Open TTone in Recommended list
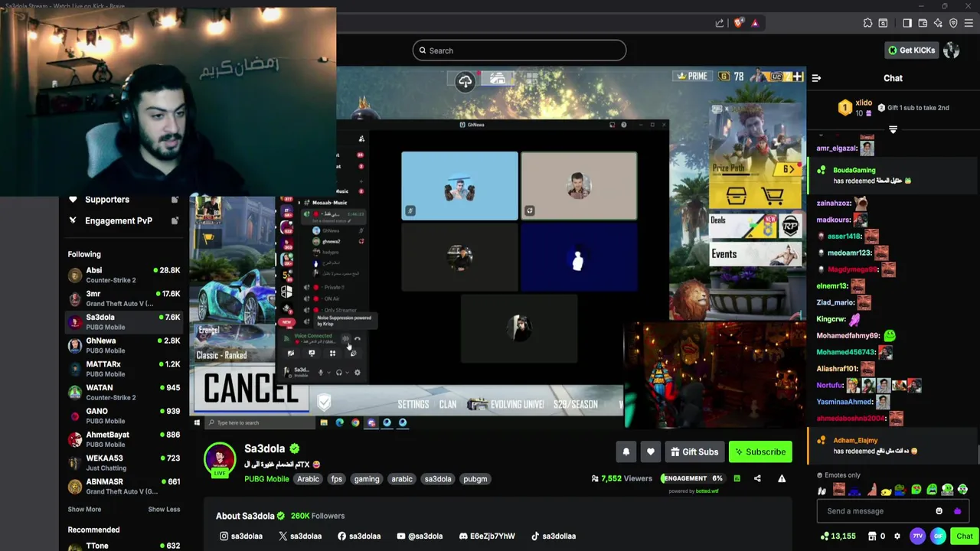The image size is (980, 551). 123,546
